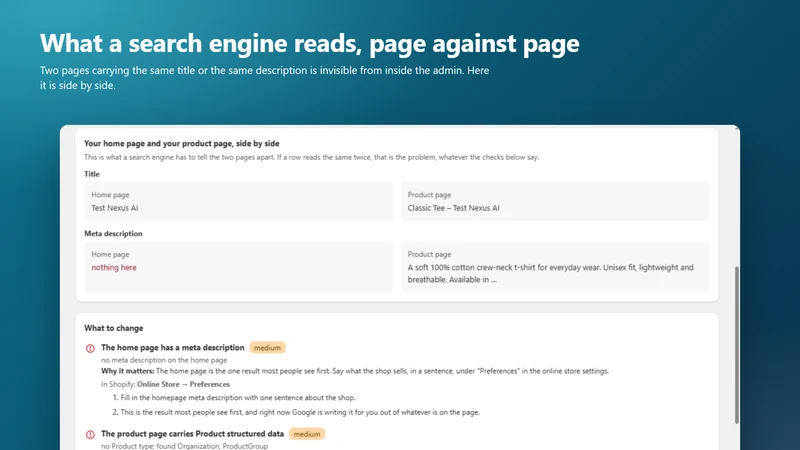Select the Home page title card 'Test Nexus AI'
The width and height of the screenshot is (800, 450).
(x=238, y=202)
